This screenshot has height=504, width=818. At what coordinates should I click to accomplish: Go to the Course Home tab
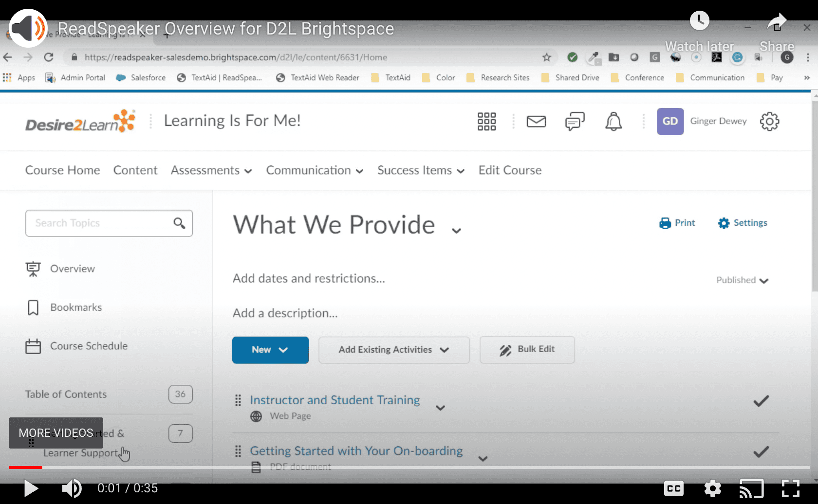(x=62, y=170)
